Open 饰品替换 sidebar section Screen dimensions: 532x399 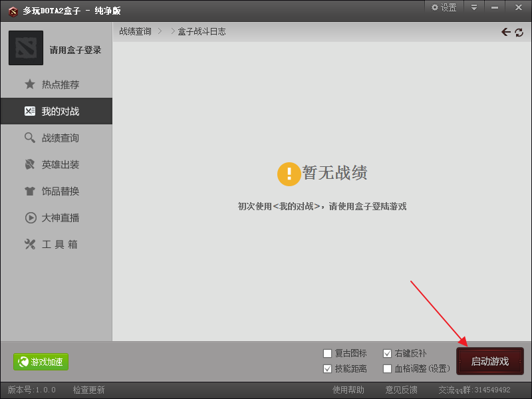(57, 191)
